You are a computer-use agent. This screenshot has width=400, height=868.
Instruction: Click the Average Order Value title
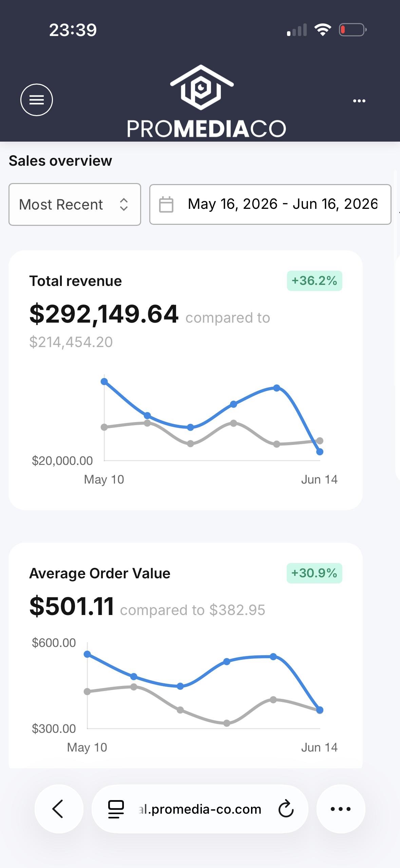point(100,574)
